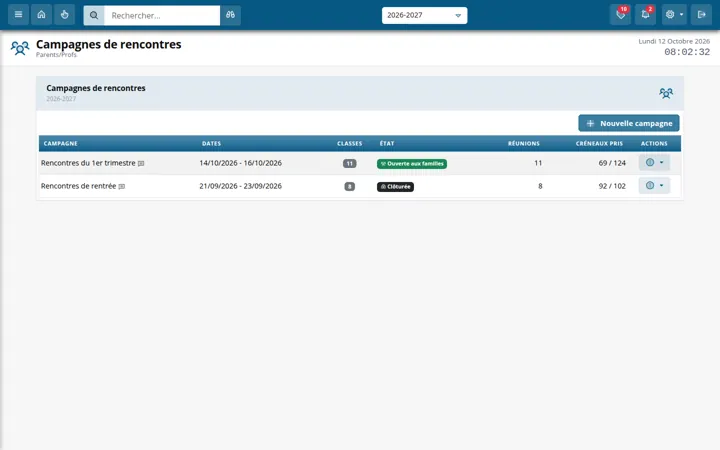The image size is (720, 450).
Task: Open Rencontres de rentrée campaign
Action: point(79,186)
